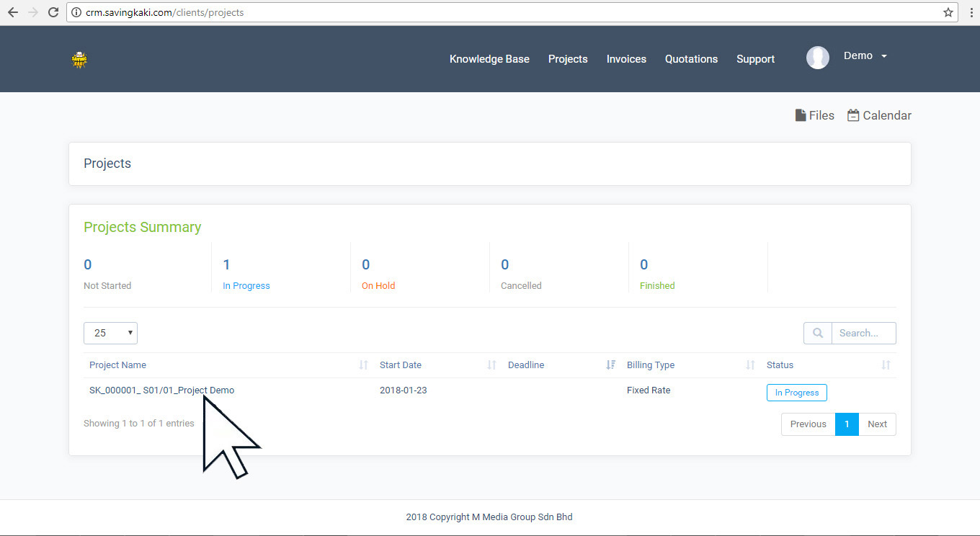Filter by Finished projects
The height and width of the screenshot is (536, 980).
tap(657, 286)
